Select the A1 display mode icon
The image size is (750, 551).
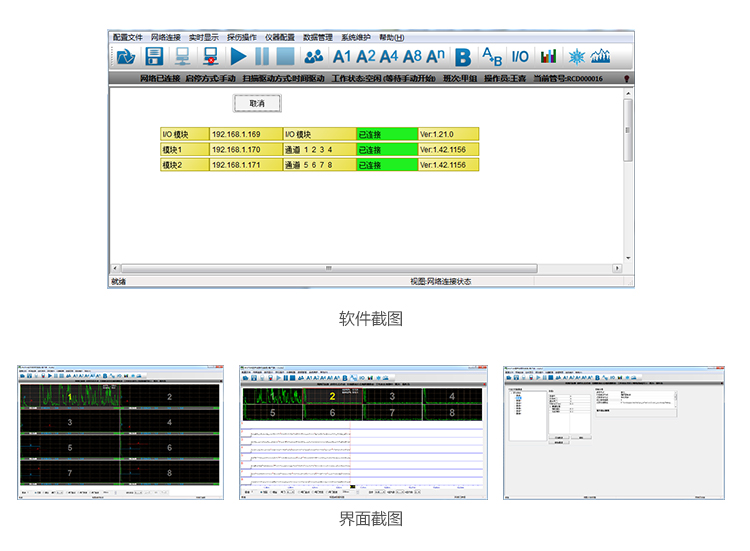point(343,57)
